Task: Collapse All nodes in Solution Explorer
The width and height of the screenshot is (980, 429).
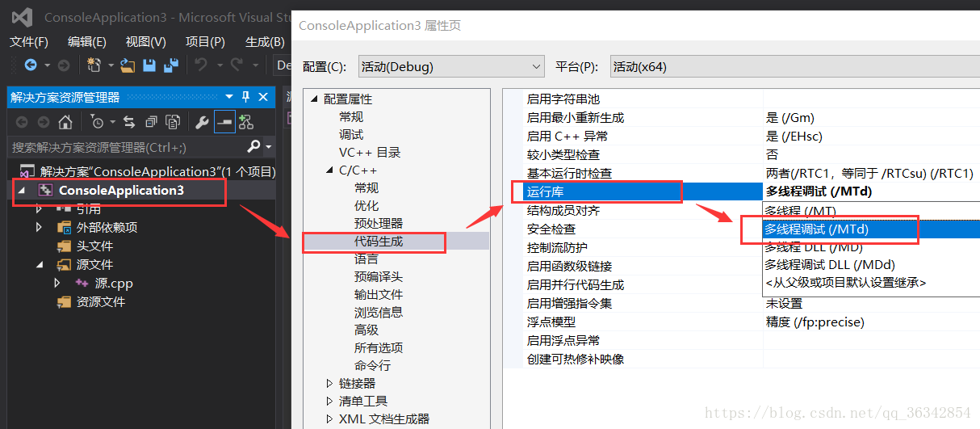Action: point(151,122)
